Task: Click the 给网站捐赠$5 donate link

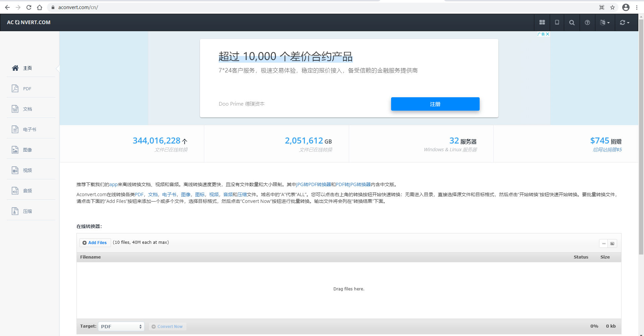Action: pyautogui.click(x=607, y=150)
